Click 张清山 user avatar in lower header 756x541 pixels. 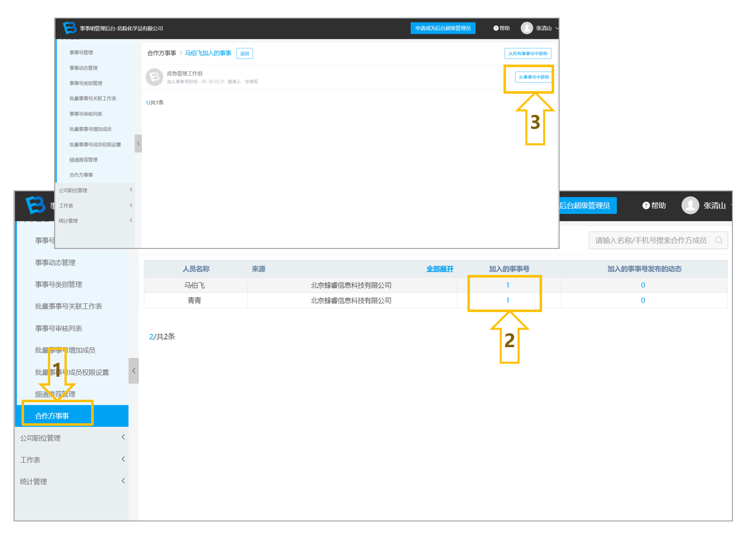coord(690,205)
